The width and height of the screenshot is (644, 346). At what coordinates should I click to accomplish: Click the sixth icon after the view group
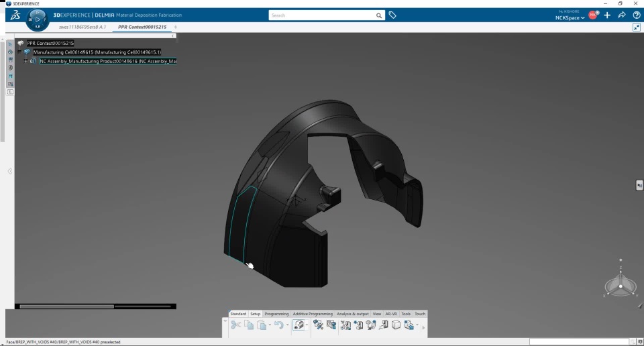[x=384, y=325]
